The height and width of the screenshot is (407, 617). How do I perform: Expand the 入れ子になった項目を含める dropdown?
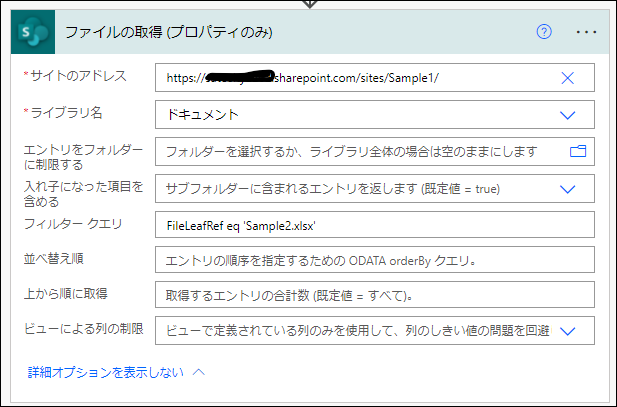pyautogui.click(x=567, y=189)
